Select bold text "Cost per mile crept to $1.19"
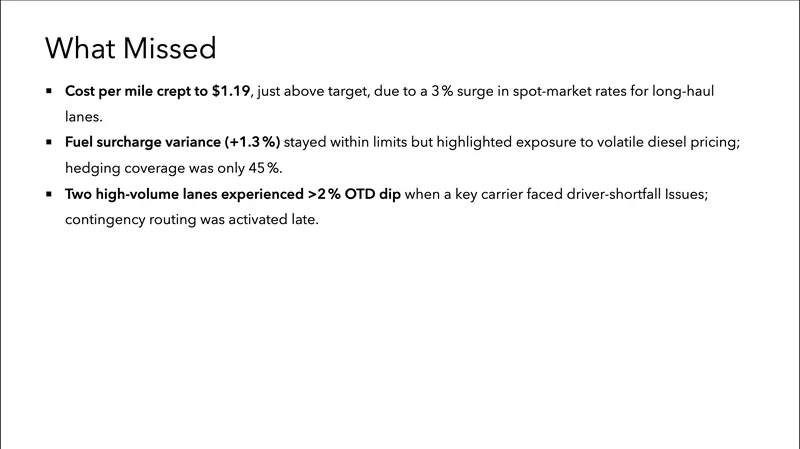Image resolution: width=800 pixels, height=449 pixels. [x=157, y=91]
